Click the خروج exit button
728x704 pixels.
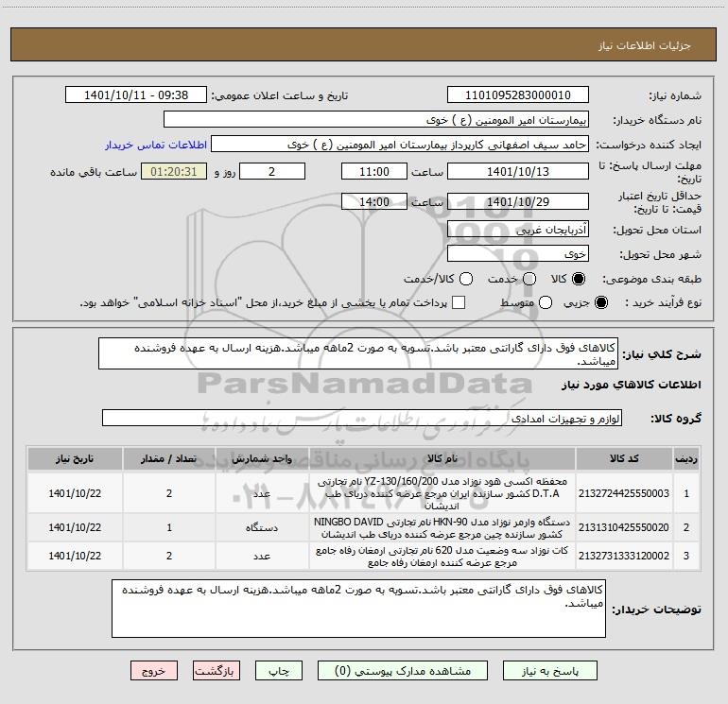pyautogui.click(x=154, y=671)
